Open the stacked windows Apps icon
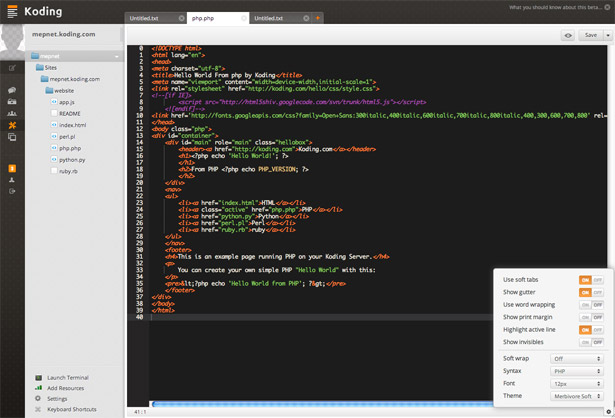 [12, 137]
